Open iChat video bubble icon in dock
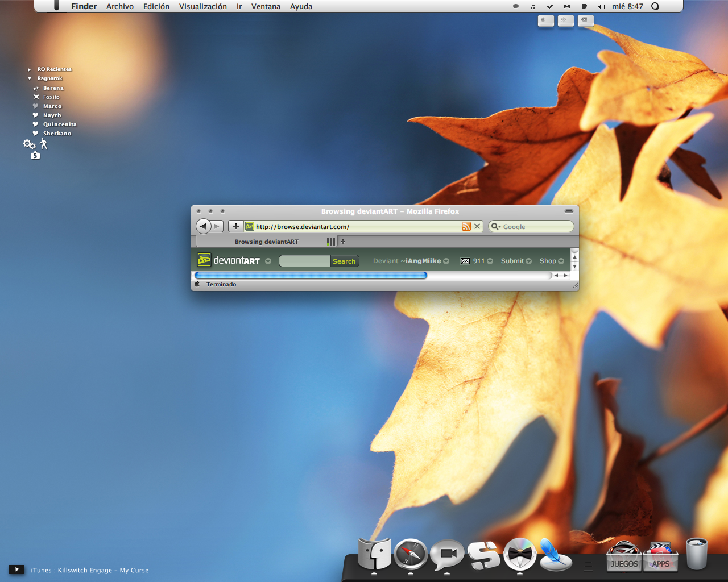The height and width of the screenshot is (582, 728). (x=447, y=554)
